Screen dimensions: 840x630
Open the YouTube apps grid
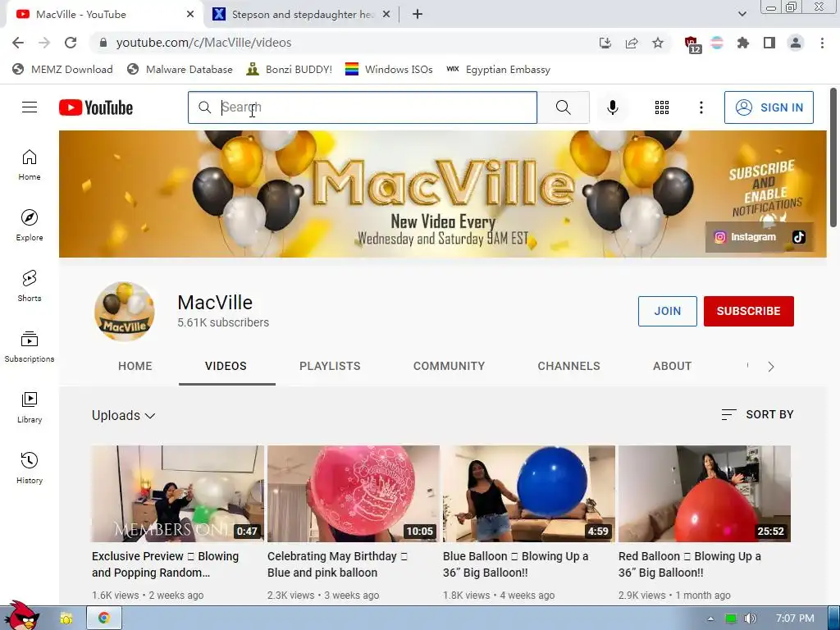point(662,107)
